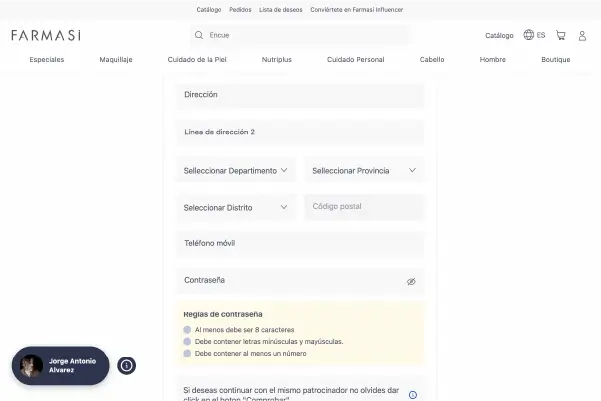
Task: Click Conviértete en Farmasi Influencer link
Action: pos(357,9)
